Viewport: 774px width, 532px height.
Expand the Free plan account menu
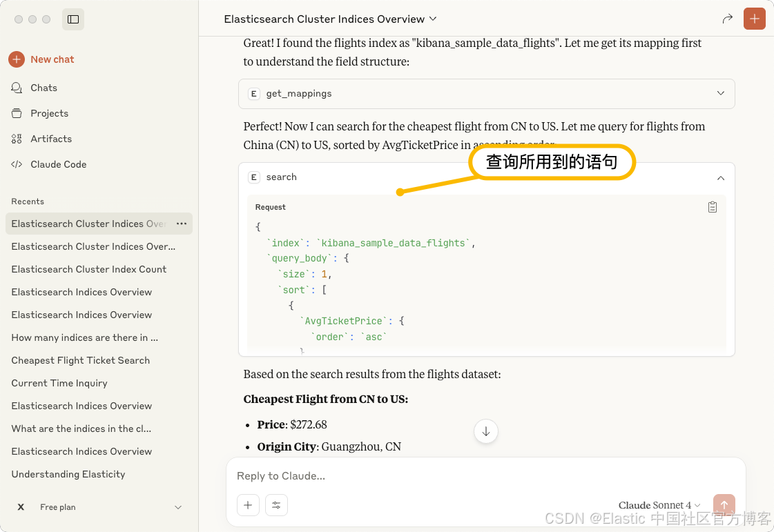(178, 507)
